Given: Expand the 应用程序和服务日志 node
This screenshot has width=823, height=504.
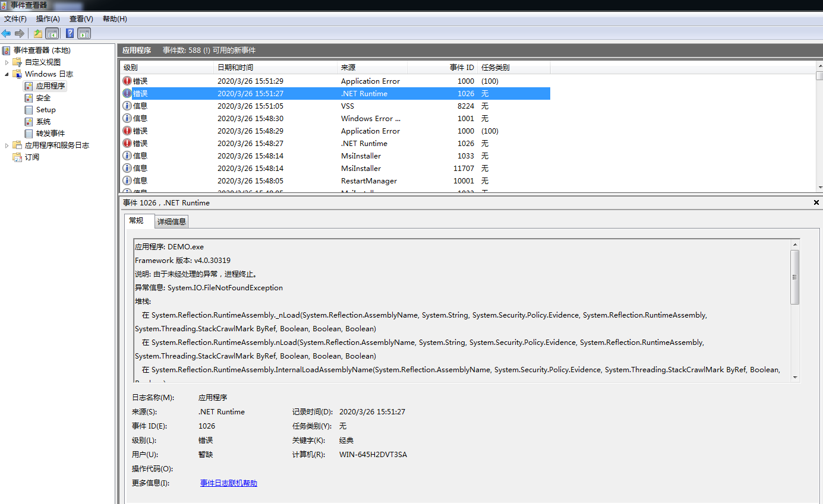Looking at the screenshot, I should click(7, 144).
